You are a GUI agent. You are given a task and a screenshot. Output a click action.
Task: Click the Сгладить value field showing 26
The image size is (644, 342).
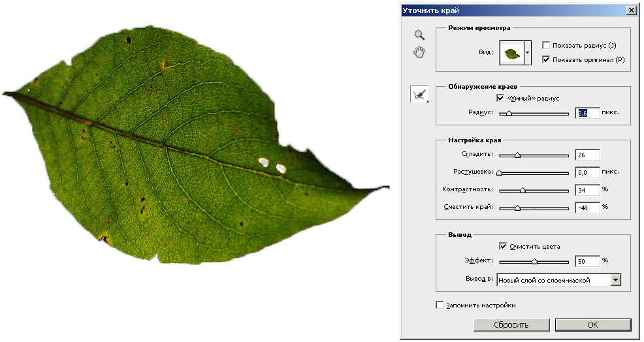(x=587, y=155)
